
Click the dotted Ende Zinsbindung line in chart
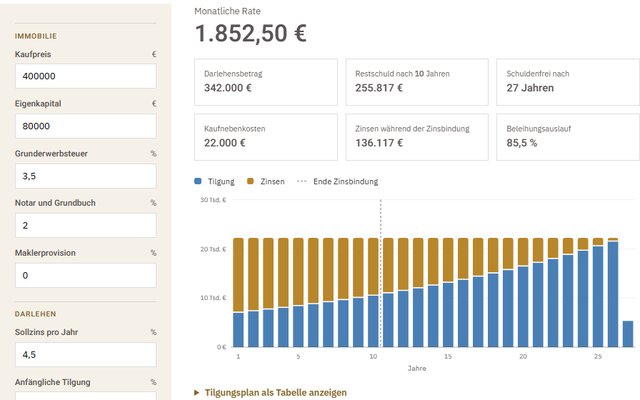click(x=380, y=273)
